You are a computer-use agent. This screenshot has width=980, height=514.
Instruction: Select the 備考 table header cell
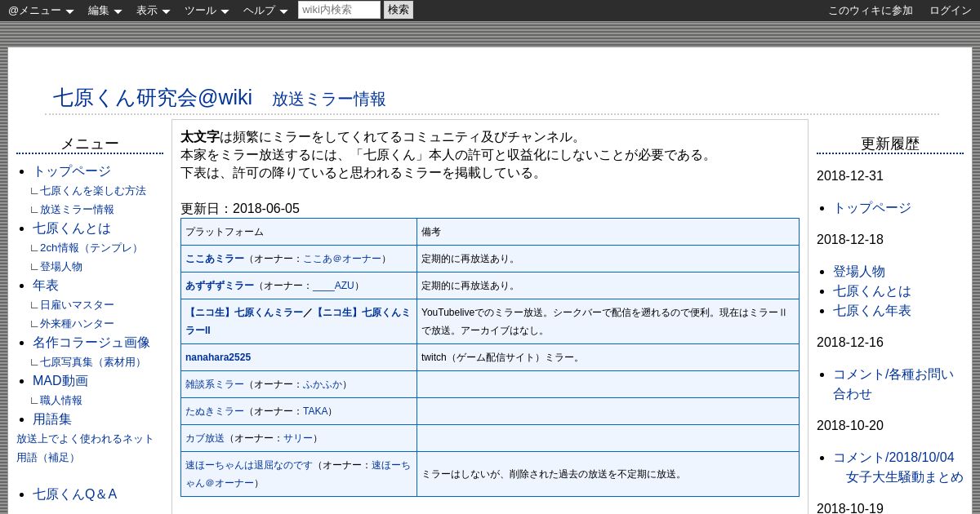point(608,232)
